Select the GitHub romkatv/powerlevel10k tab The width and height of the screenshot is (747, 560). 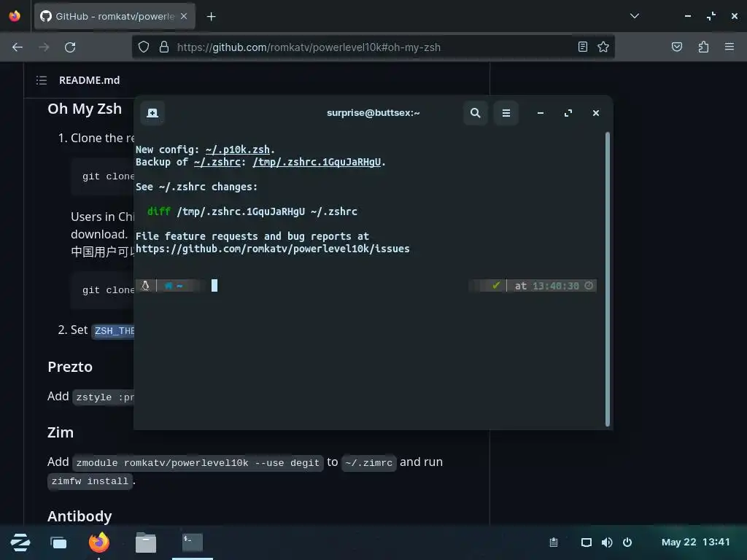(x=115, y=16)
